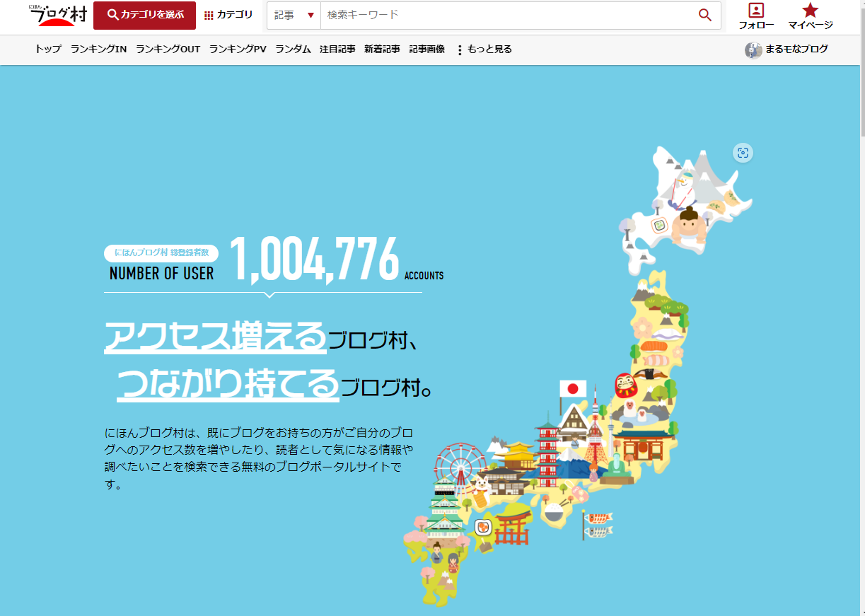Open the カテゴリ grid icon menu
This screenshot has width=865, height=616.
coord(228,15)
